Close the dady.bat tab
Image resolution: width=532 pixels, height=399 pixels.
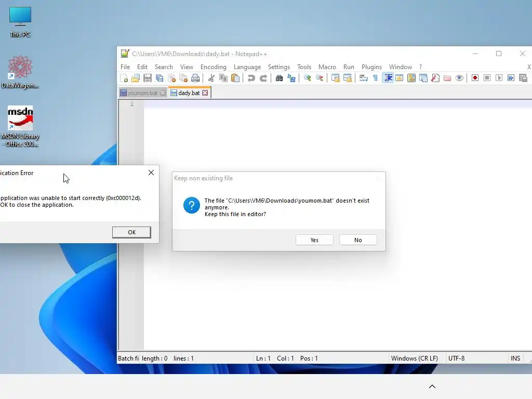click(x=205, y=93)
